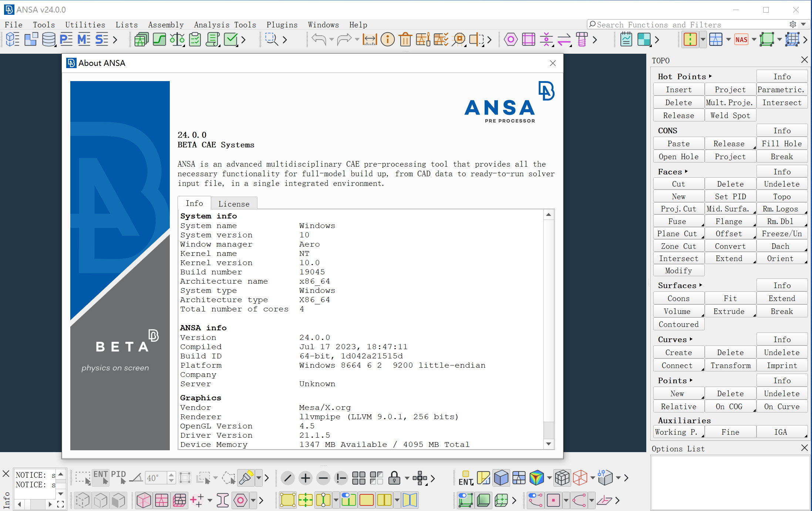
Task: Expand the Surfaces group arrow
Action: click(701, 285)
